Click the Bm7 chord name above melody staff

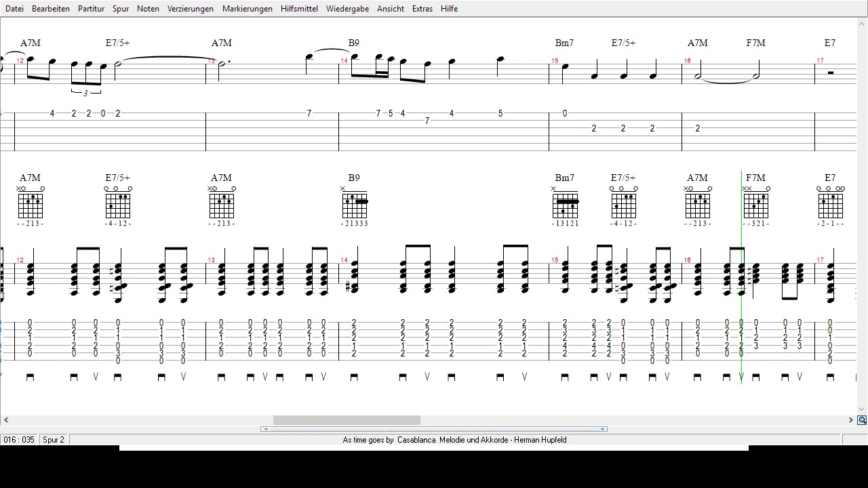click(x=564, y=43)
